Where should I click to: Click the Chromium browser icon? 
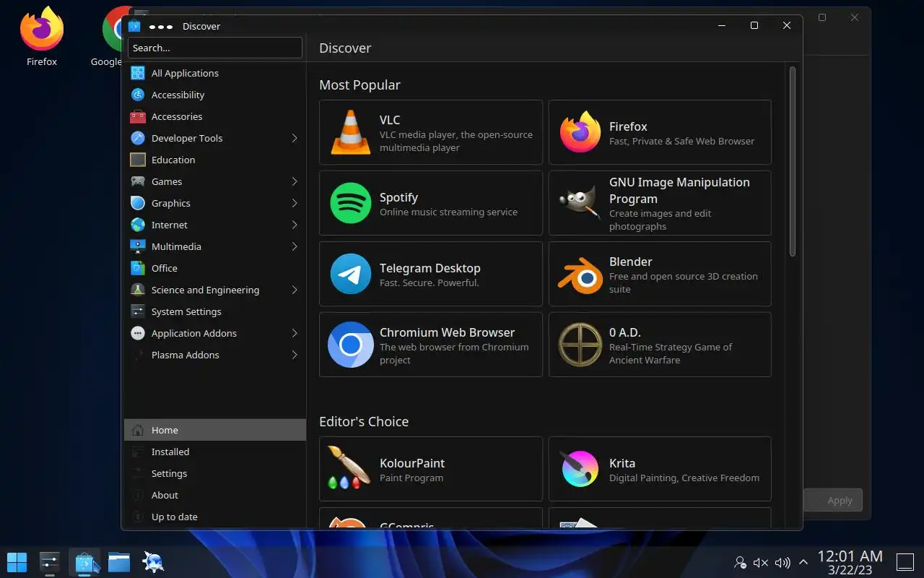point(351,345)
